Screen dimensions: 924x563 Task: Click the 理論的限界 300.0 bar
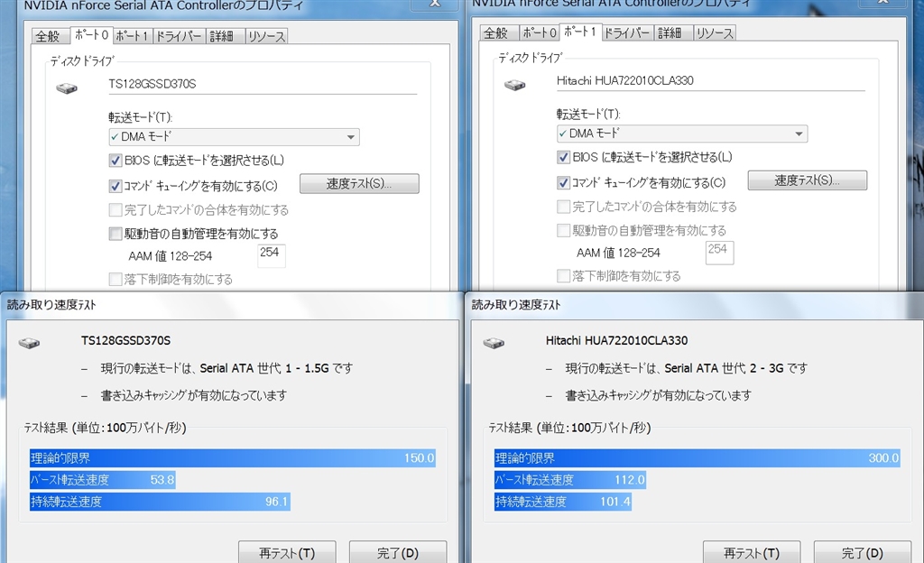click(698, 458)
